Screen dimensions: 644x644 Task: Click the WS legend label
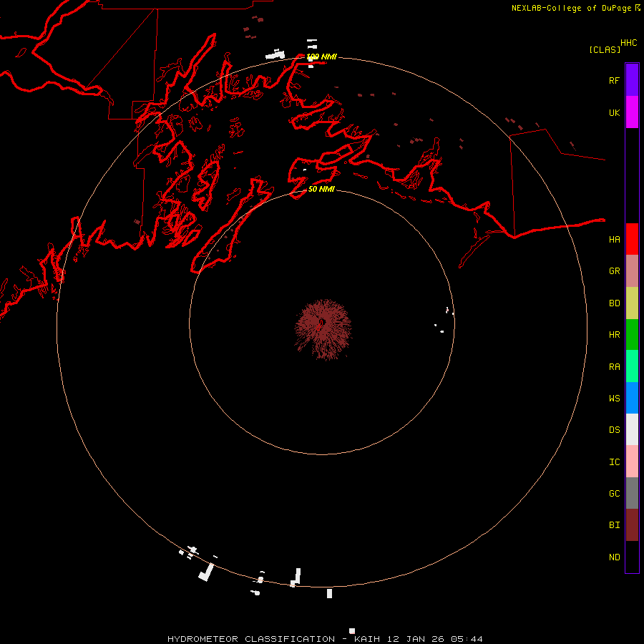[614, 399]
